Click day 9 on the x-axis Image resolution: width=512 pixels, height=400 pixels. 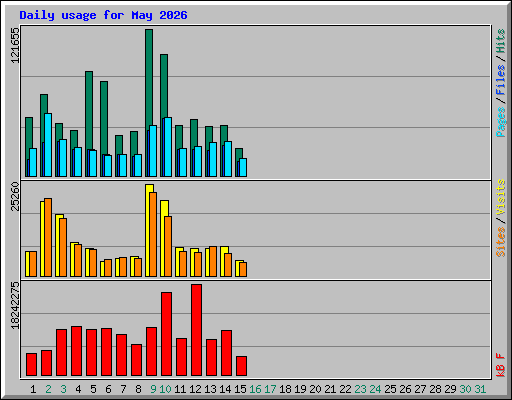click(x=153, y=389)
